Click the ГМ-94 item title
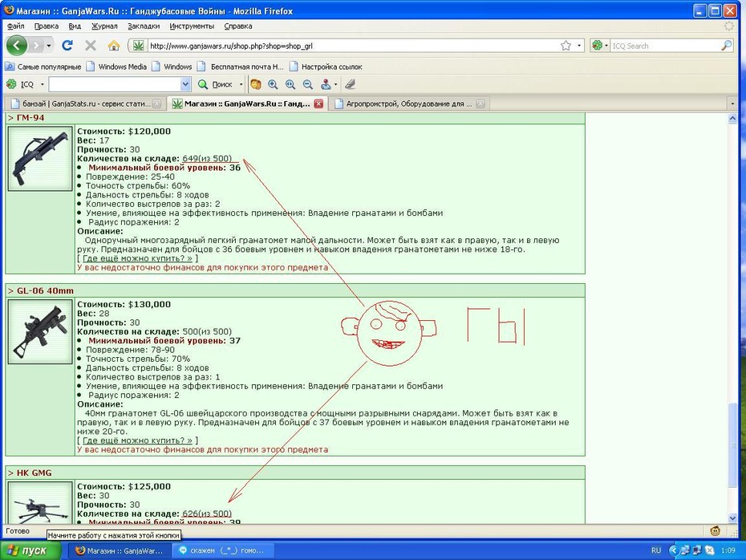This screenshot has width=746, height=560. [x=30, y=117]
